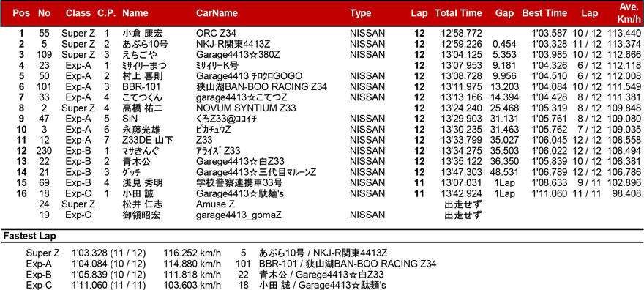Image resolution: width=644 pixels, height=290 pixels.
Task: Select 116.252 km/h fastest lap speed
Action: (192, 253)
